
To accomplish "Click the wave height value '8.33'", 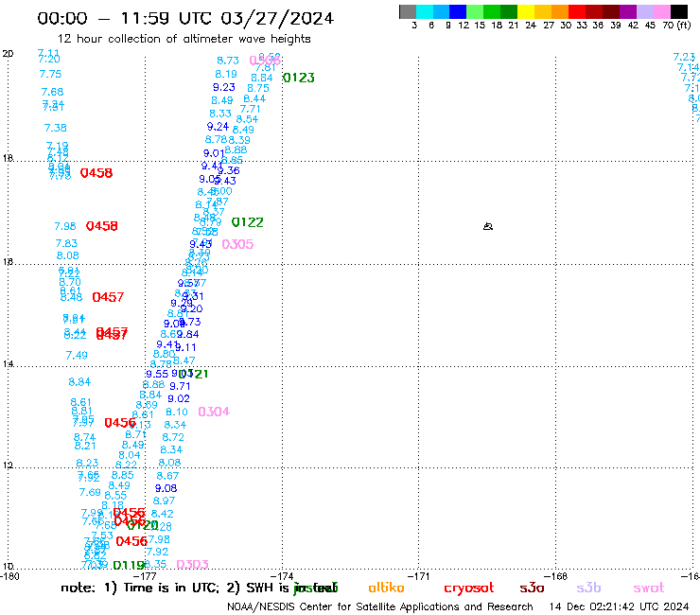I will (220, 114).
